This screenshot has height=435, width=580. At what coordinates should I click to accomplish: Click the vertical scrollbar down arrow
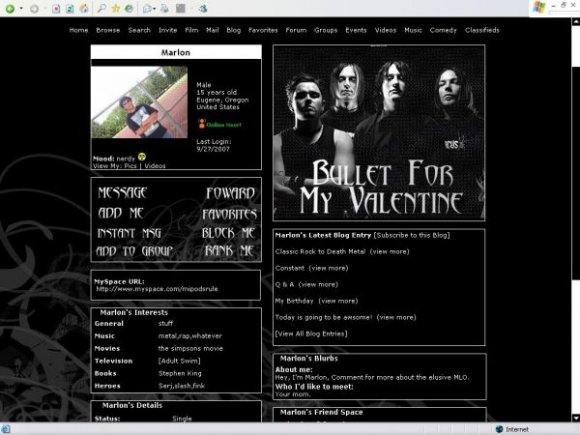[576, 418]
